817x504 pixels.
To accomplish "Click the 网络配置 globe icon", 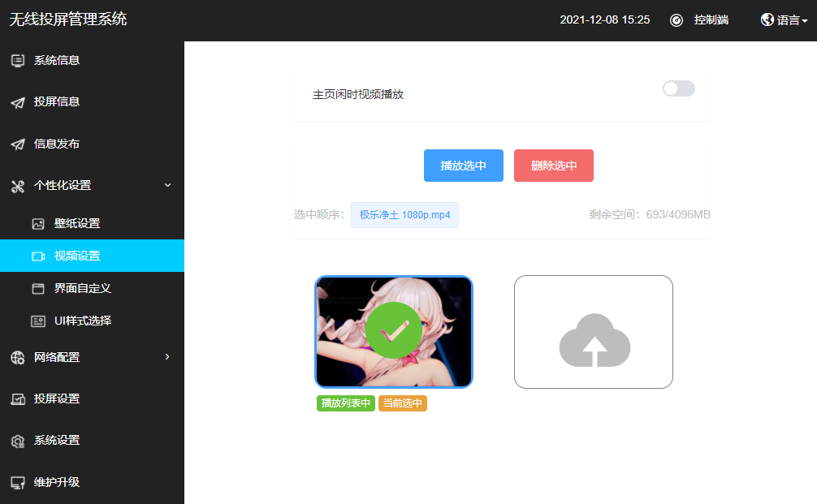I will (x=18, y=358).
